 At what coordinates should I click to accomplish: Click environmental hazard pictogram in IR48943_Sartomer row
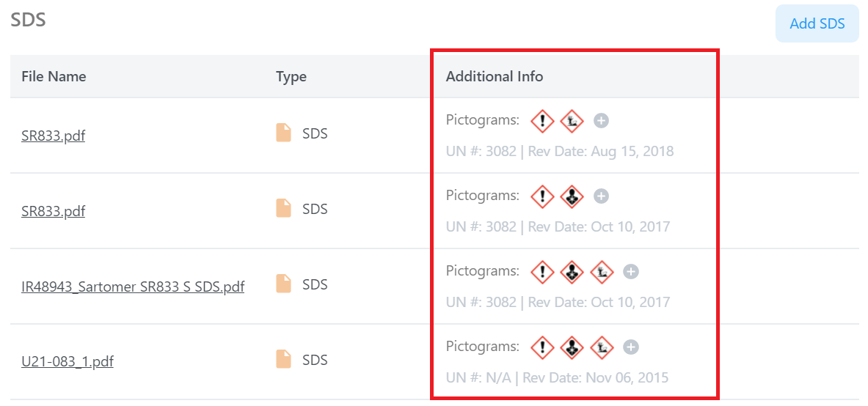pyautogui.click(x=602, y=272)
